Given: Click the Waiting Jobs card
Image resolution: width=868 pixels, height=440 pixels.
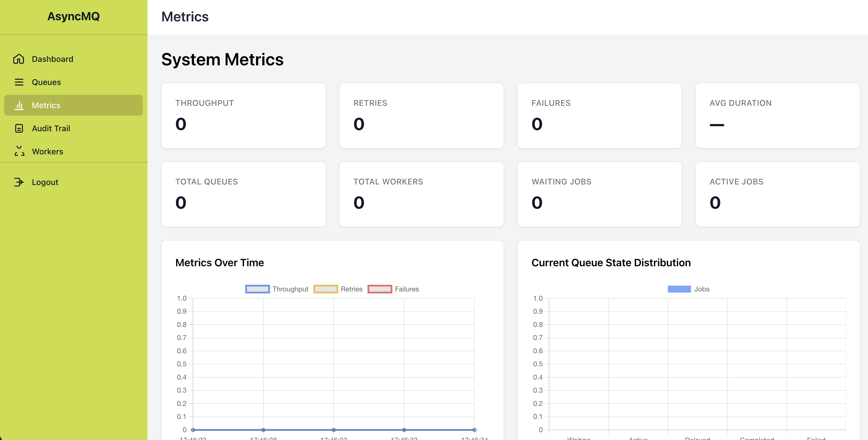Looking at the screenshot, I should click(599, 194).
